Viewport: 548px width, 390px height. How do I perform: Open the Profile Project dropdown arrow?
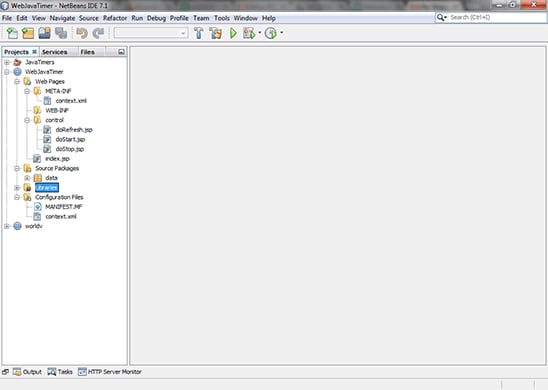click(x=282, y=33)
